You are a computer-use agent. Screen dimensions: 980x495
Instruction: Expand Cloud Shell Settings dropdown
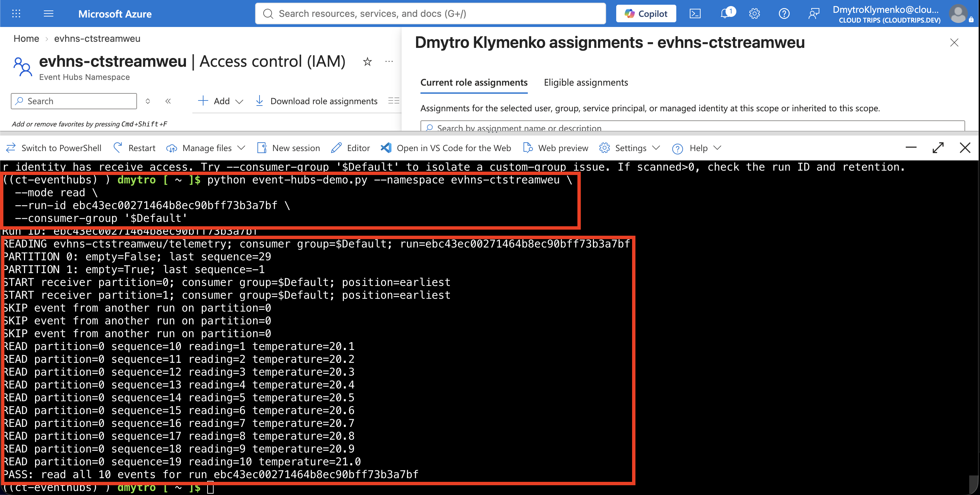click(629, 148)
